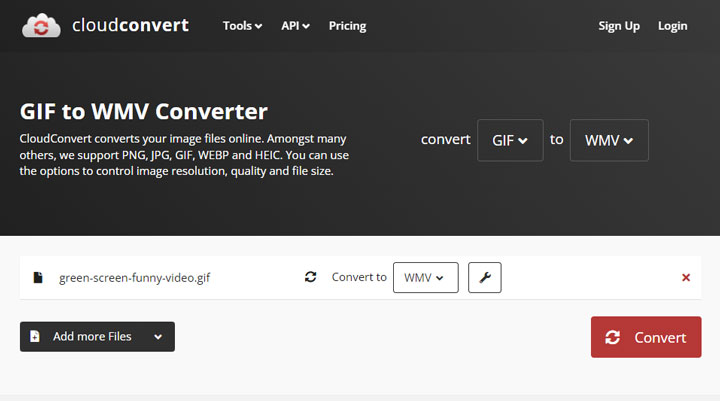The width and height of the screenshot is (720, 401).
Task: Open the file's Convert to WMV dropdown
Action: coord(425,277)
